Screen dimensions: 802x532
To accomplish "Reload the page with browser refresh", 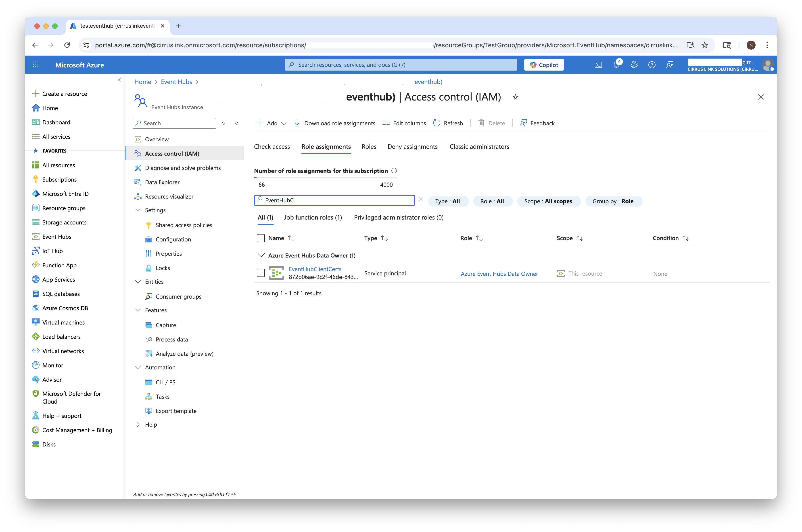I will click(x=67, y=45).
